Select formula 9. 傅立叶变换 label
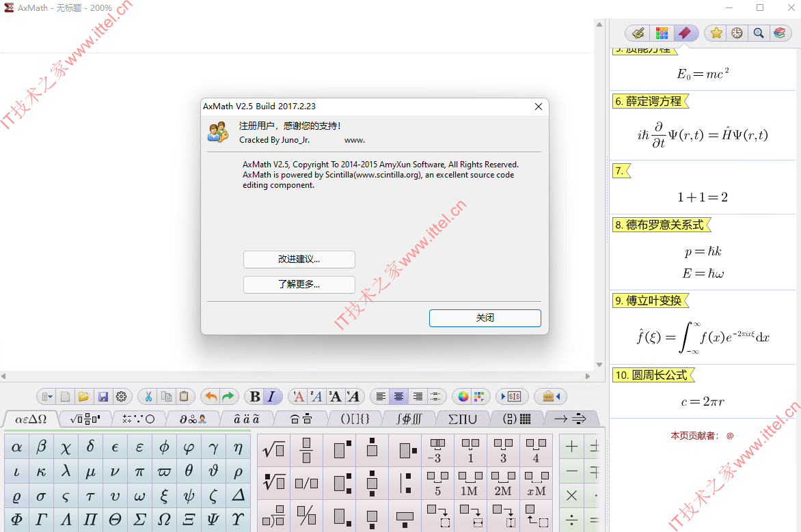 point(650,300)
